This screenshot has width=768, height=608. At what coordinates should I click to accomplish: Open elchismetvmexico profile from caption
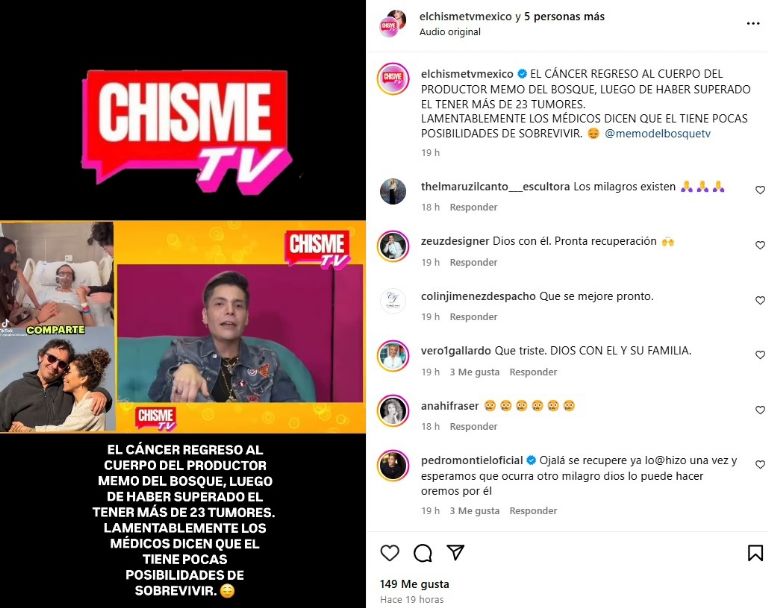[x=467, y=74]
